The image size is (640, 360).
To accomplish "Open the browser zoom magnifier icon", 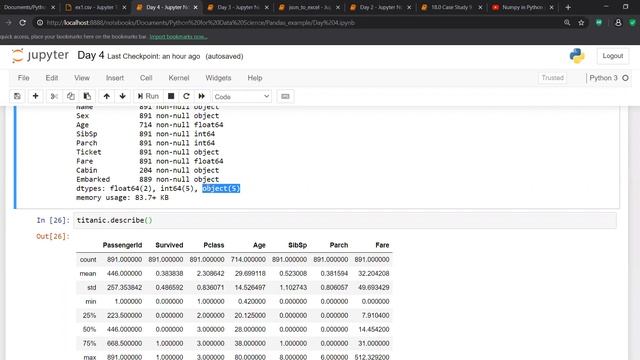I will 567,23.
